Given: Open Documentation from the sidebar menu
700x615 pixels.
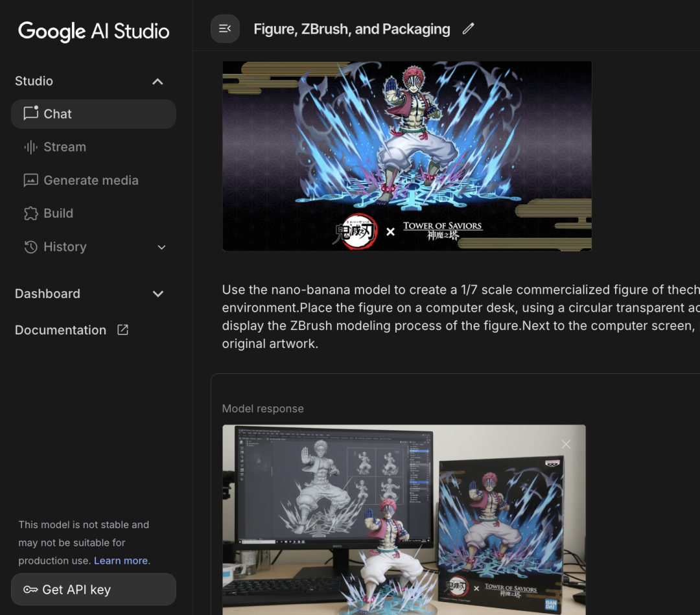Looking at the screenshot, I should (x=60, y=330).
